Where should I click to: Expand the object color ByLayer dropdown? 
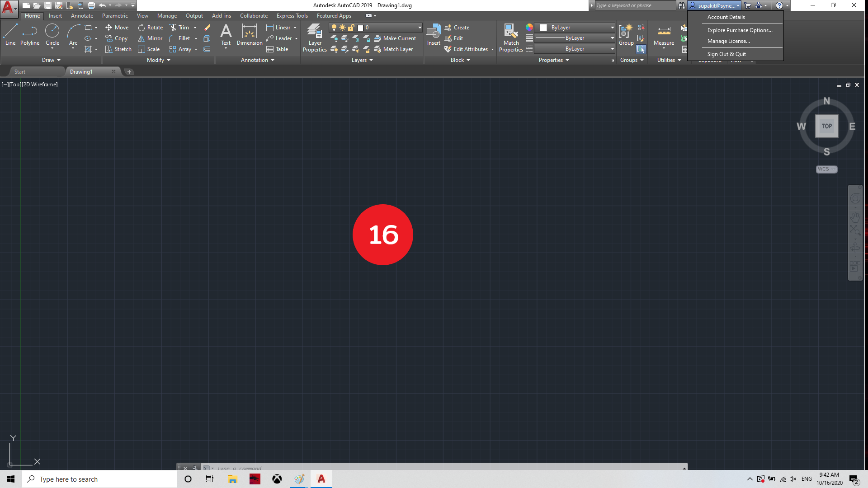612,28
